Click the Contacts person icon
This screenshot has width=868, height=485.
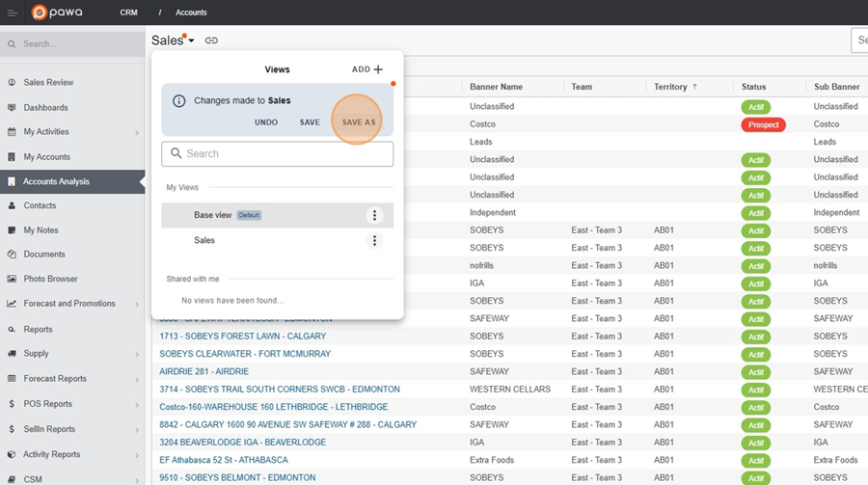pyautogui.click(x=12, y=205)
